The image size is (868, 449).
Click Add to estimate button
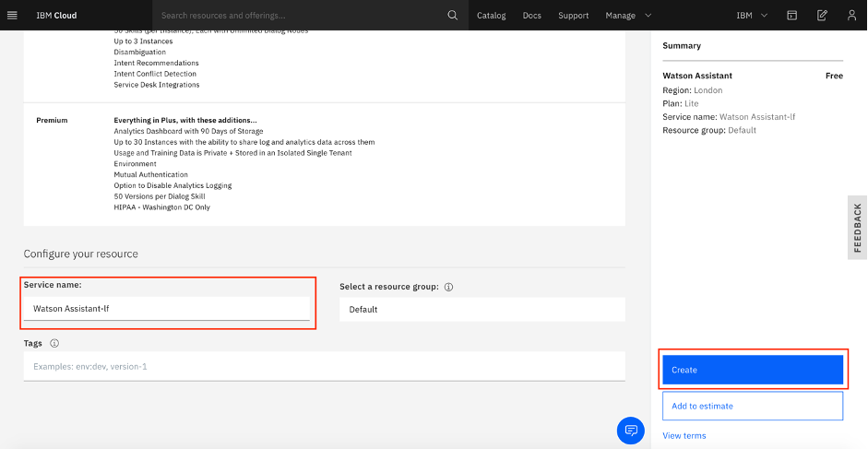[x=753, y=406]
